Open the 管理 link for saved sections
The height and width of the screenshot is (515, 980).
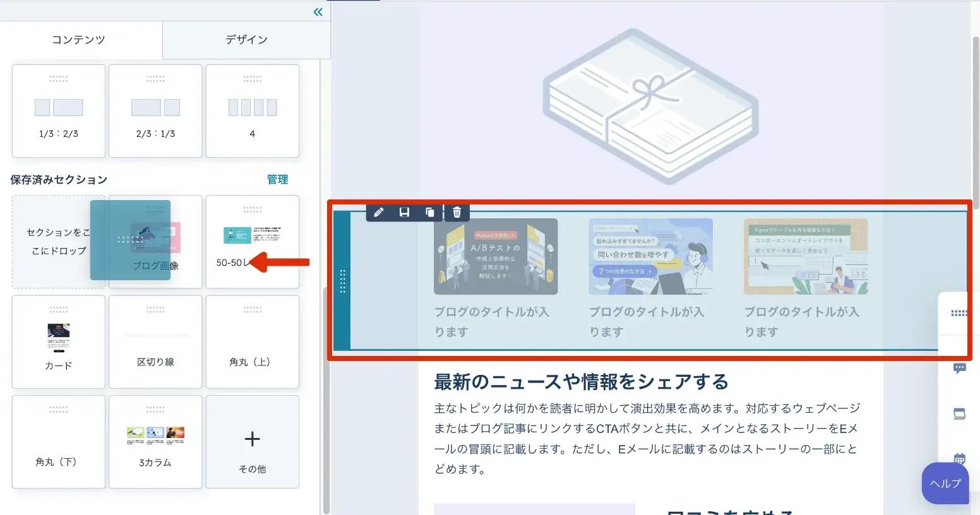[x=277, y=180]
